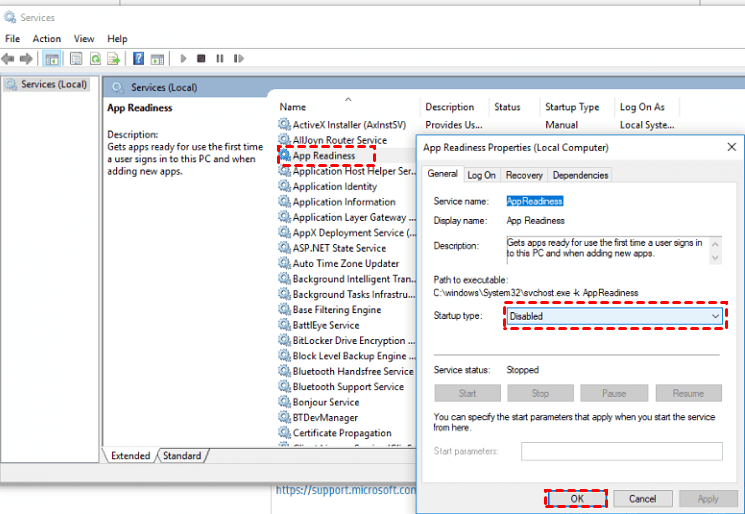The image size is (745, 514).
Task: Click the gear icon beside Auto Time Zone Updater
Action: [284, 263]
